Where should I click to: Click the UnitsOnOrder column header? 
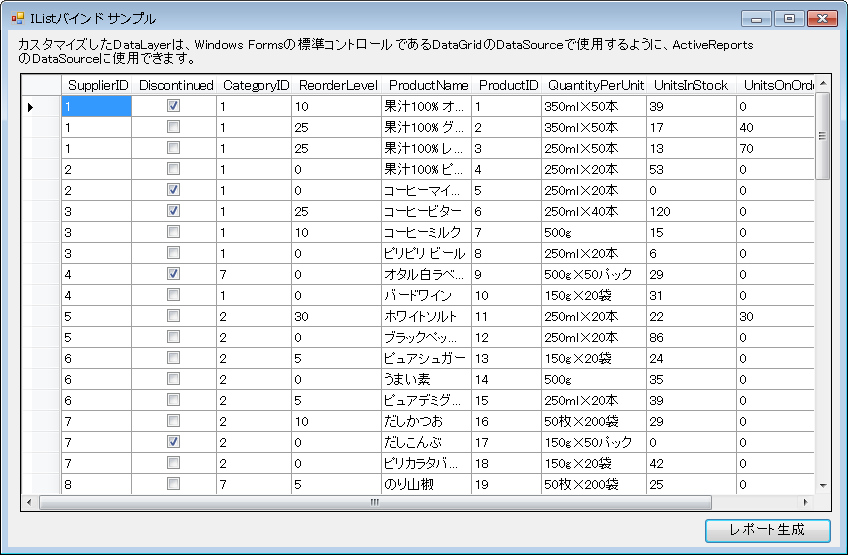[776, 85]
